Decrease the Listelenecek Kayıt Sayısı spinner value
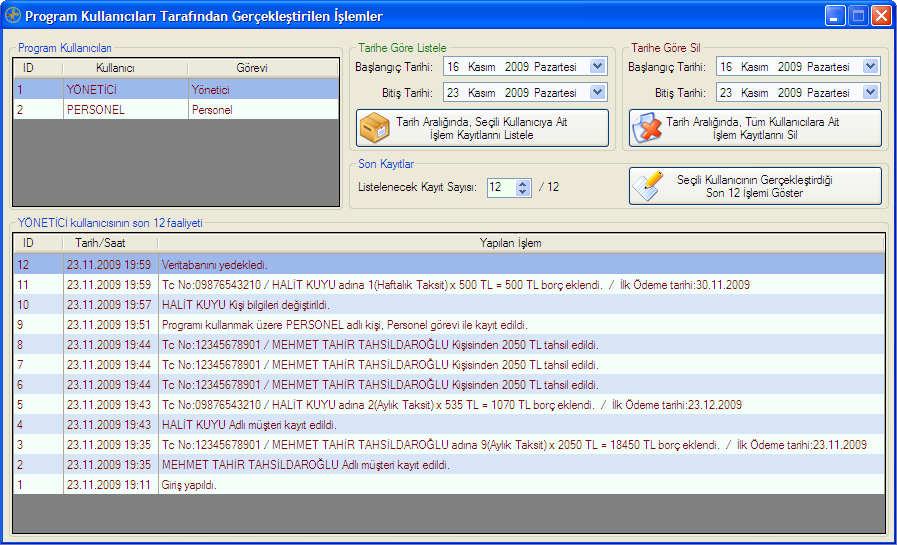 [x=522, y=192]
